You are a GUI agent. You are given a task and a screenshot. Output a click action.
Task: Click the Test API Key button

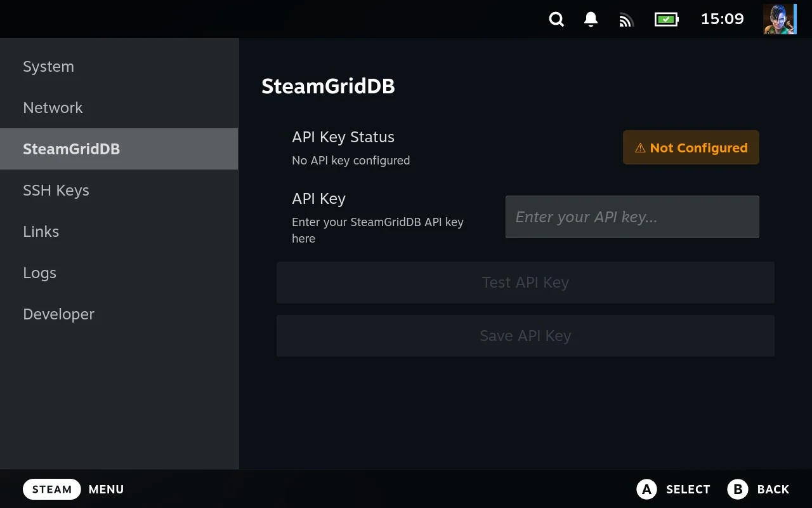pyautogui.click(x=525, y=283)
